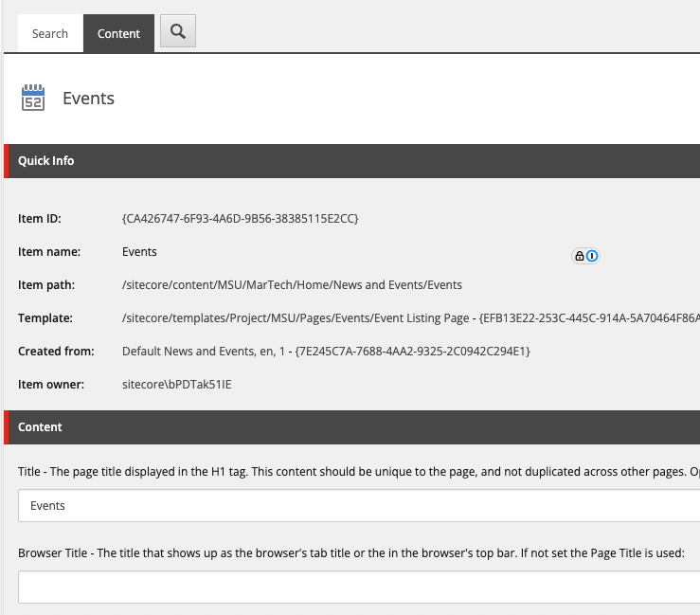
Task: Click the large Events heading title
Action: pos(88,99)
